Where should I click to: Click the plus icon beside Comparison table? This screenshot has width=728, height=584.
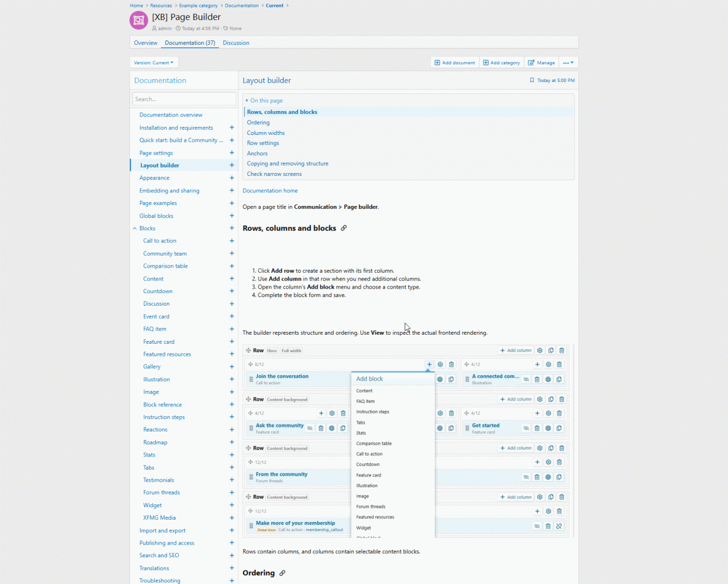click(x=231, y=266)
